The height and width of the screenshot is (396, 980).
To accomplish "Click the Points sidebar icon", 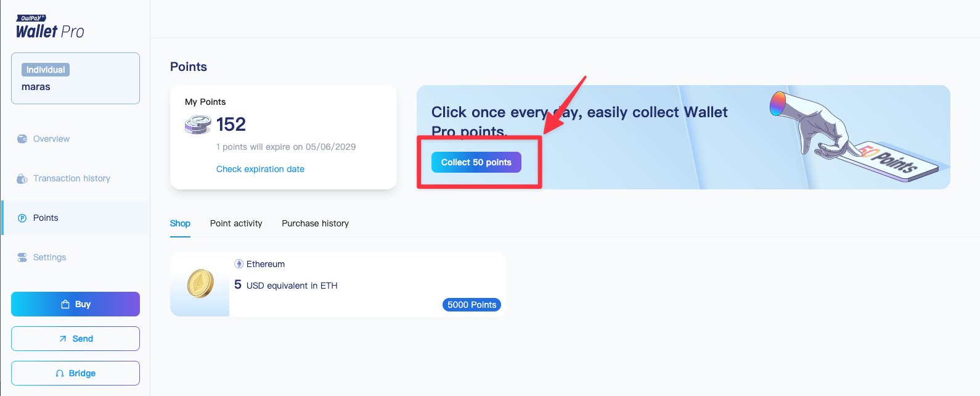I will (x=22, y=218).
